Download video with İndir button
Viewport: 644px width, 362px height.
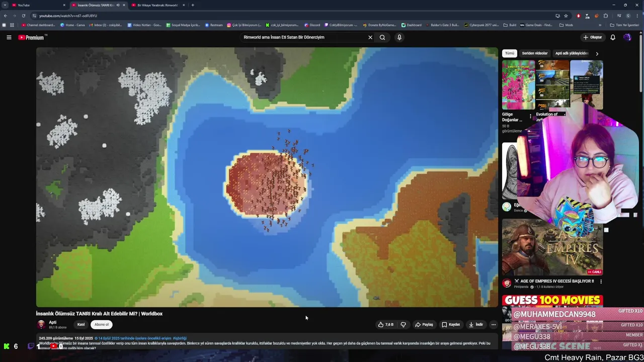pos(476,325)
